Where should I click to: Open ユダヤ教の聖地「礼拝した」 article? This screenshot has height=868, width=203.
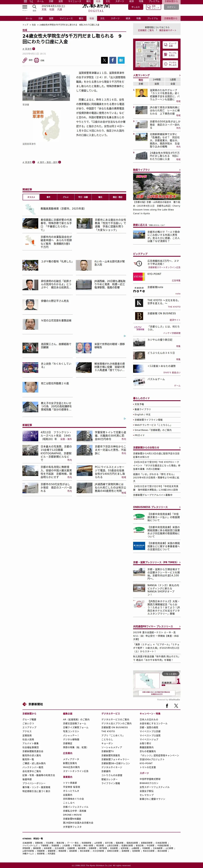[x=57, y=261]
